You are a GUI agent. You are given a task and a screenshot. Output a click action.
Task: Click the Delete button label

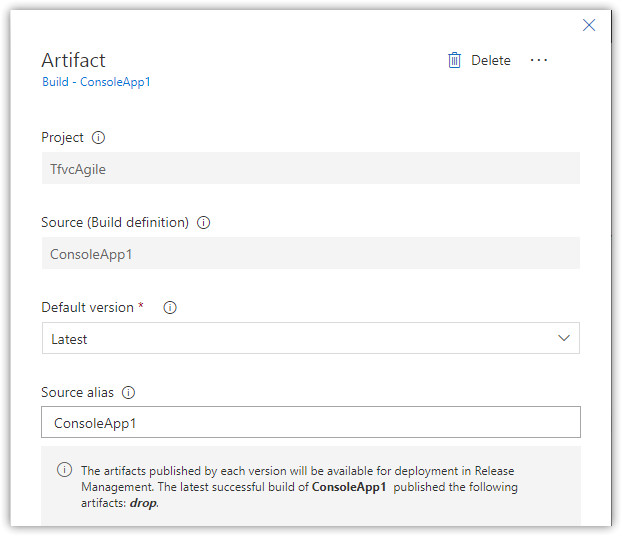point(491,60)
